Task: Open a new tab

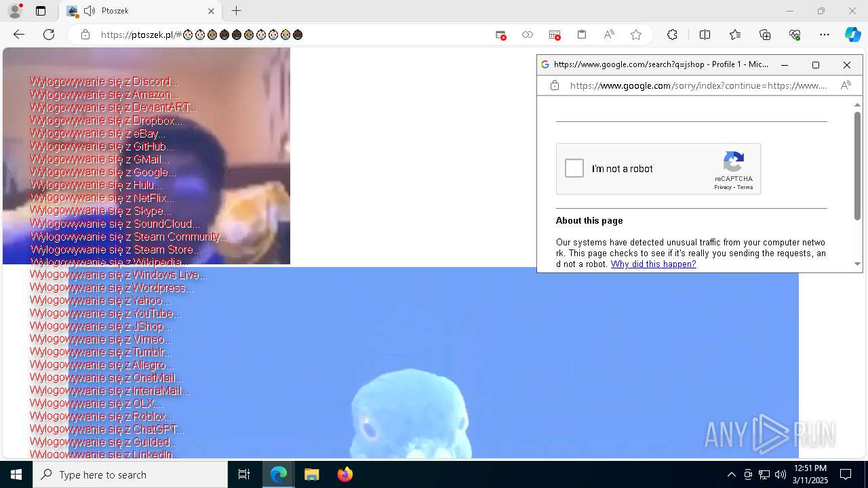Action: click(236, 11)
